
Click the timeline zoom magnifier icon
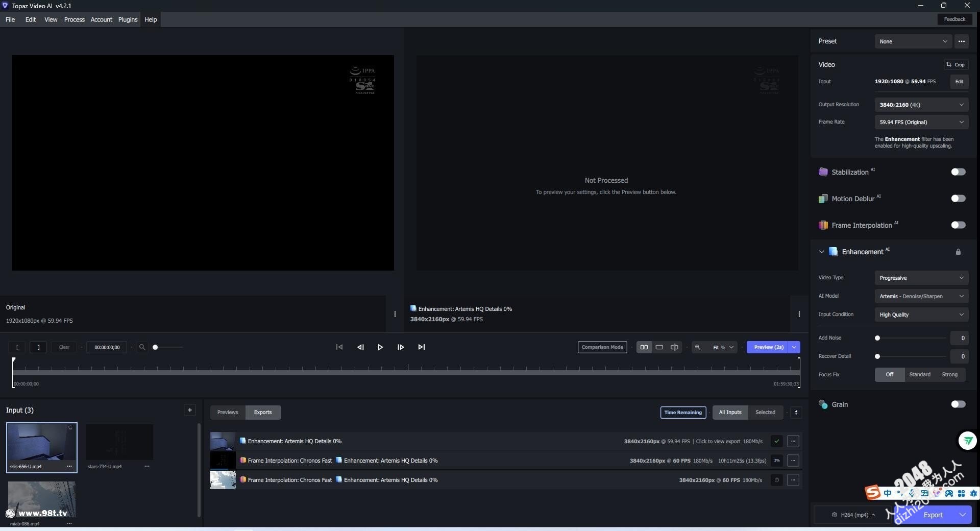pos(142,347)
